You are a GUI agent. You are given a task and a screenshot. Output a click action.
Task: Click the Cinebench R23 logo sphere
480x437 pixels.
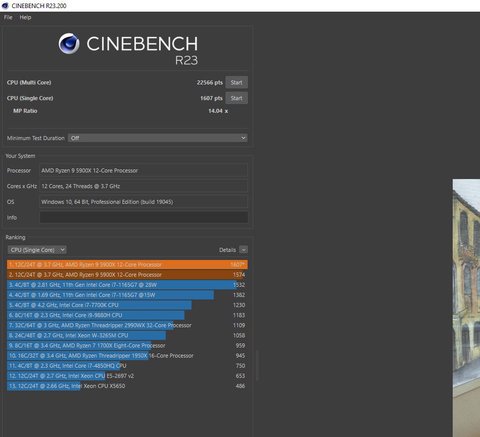click(69, 43)
